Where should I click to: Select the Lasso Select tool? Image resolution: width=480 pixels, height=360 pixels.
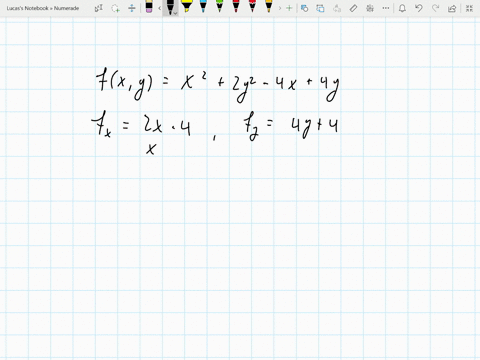pyautogui.click(x=115, y=8)
